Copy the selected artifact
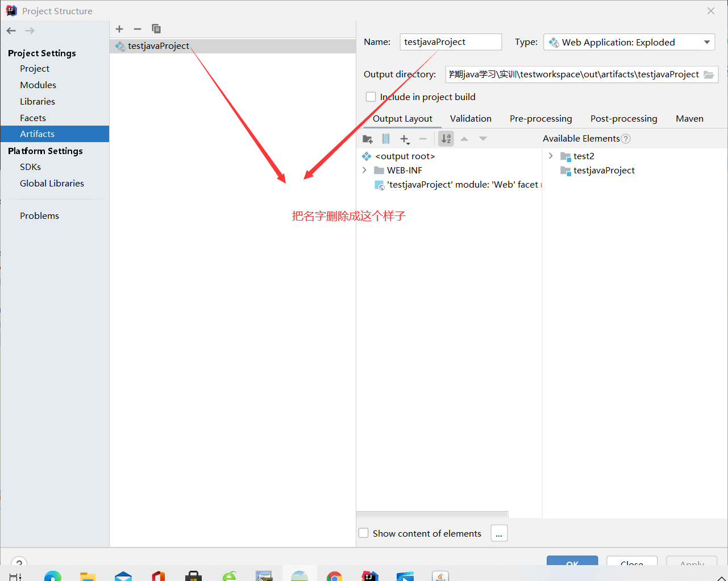Viewport: 728px width, 581px height. click(156, 29)
